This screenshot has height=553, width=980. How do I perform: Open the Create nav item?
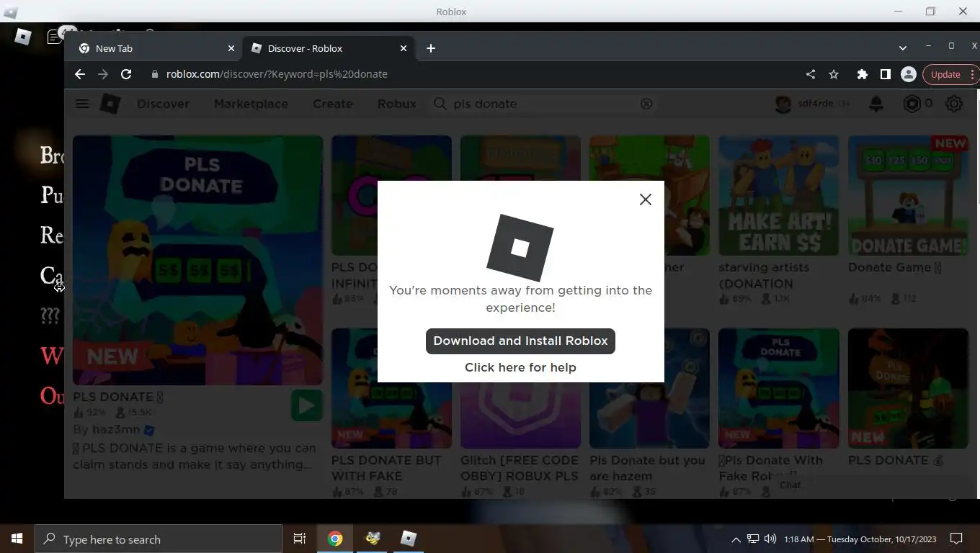[332, 104]
